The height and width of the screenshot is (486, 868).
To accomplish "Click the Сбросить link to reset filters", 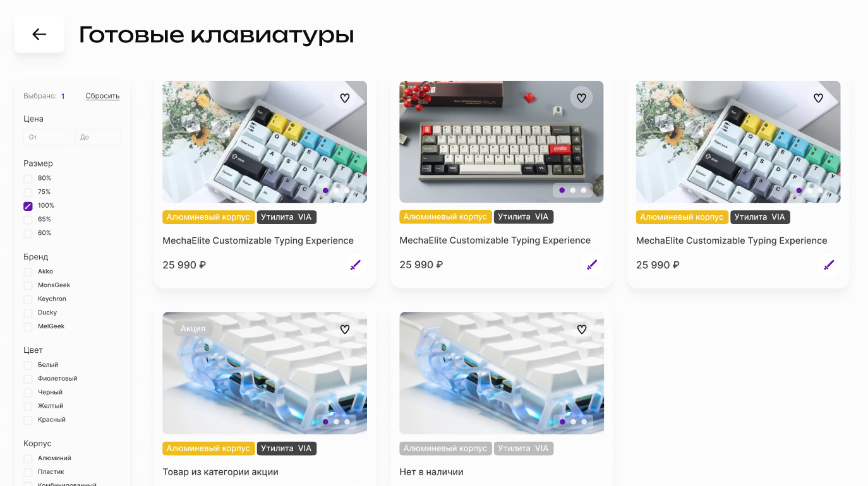I will 102,96.
